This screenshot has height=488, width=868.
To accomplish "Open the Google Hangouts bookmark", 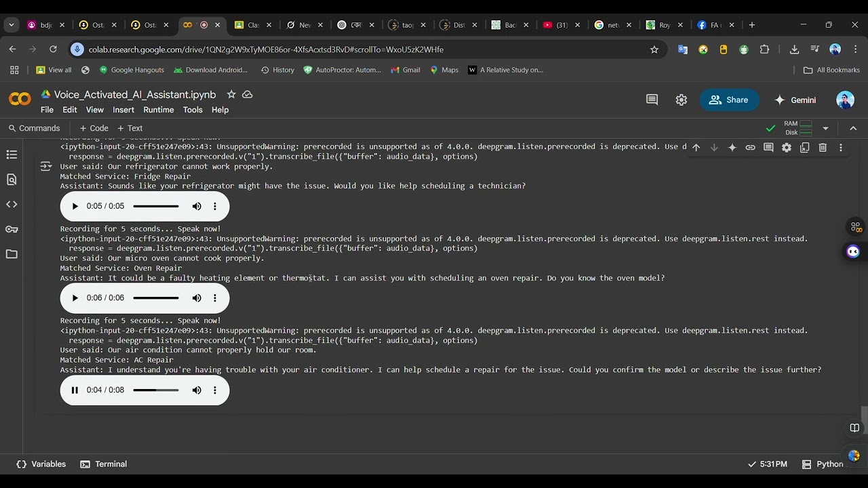I will click(132, 70).
